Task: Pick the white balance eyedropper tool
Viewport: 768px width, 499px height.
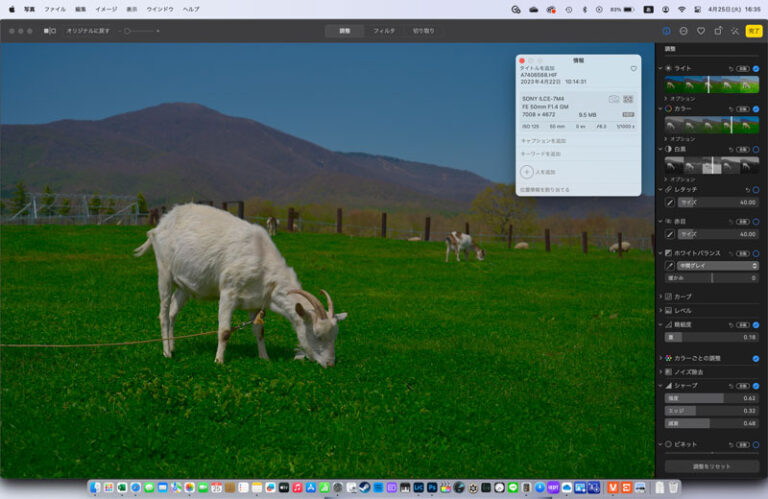Action: tap(670, 265)
